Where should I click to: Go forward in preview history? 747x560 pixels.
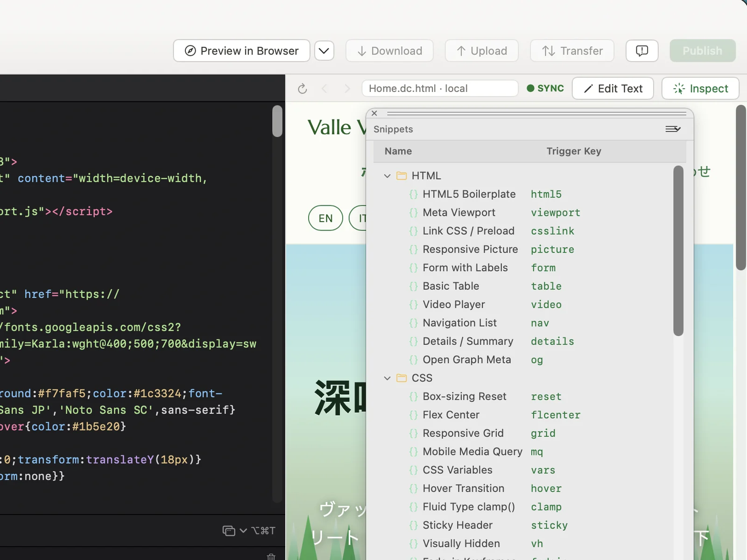point(347,89)
